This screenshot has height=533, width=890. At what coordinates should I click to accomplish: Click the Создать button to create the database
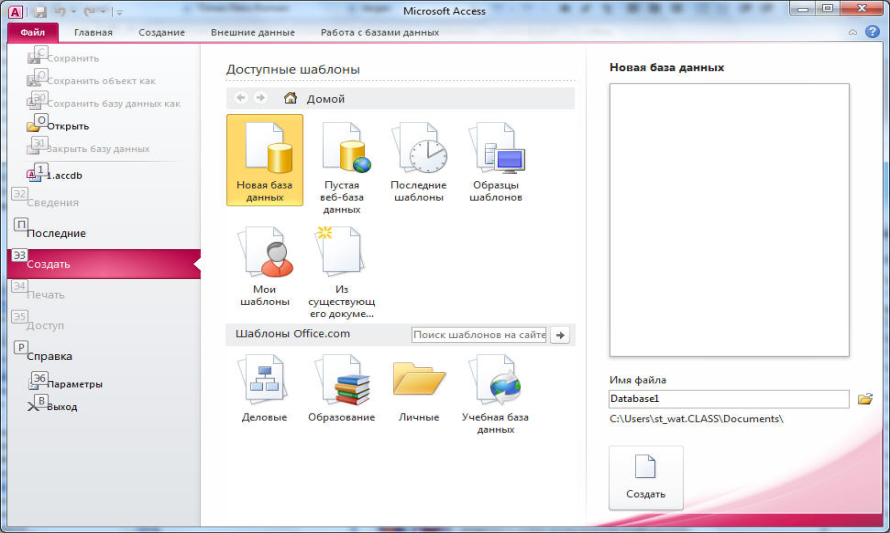click(646, 478)
